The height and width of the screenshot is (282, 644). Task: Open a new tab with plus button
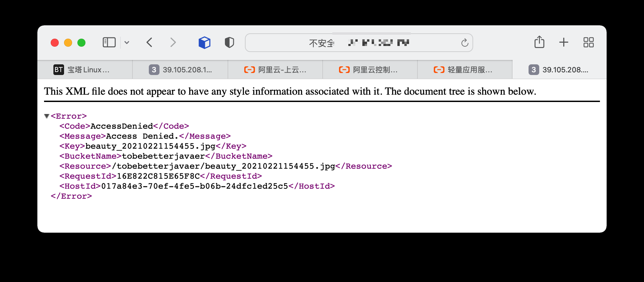564,42
